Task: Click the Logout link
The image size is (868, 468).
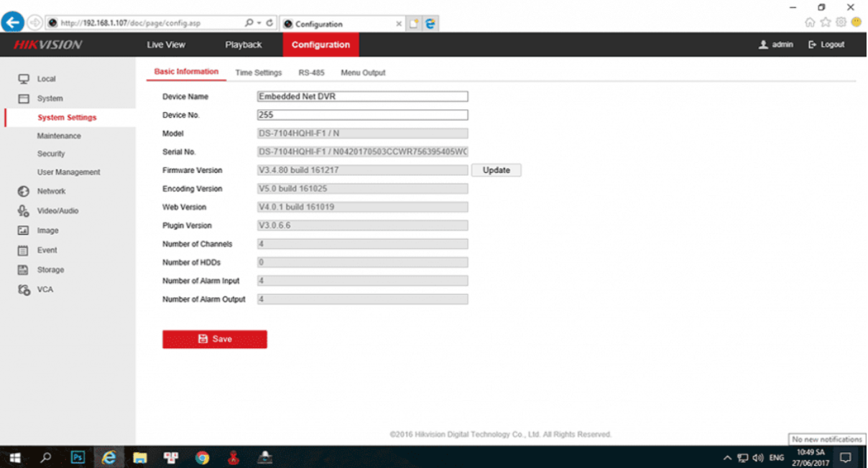Action: tap(826, 45)
